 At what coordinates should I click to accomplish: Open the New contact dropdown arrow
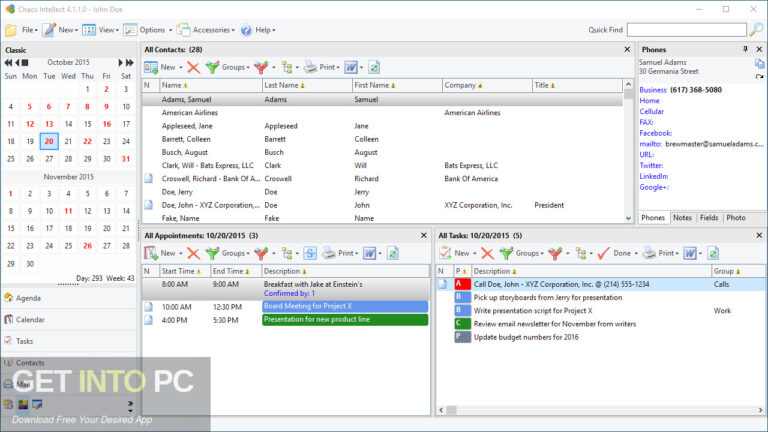pyautogui.click(x=181, y=68)
